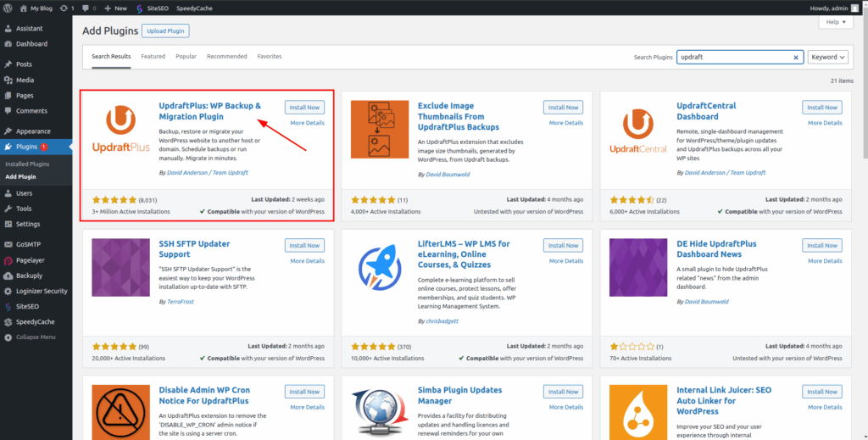Switch to the Popular tab
This screenshot has width=868, height=440.
pyautogui.click(x=186, y=57)
